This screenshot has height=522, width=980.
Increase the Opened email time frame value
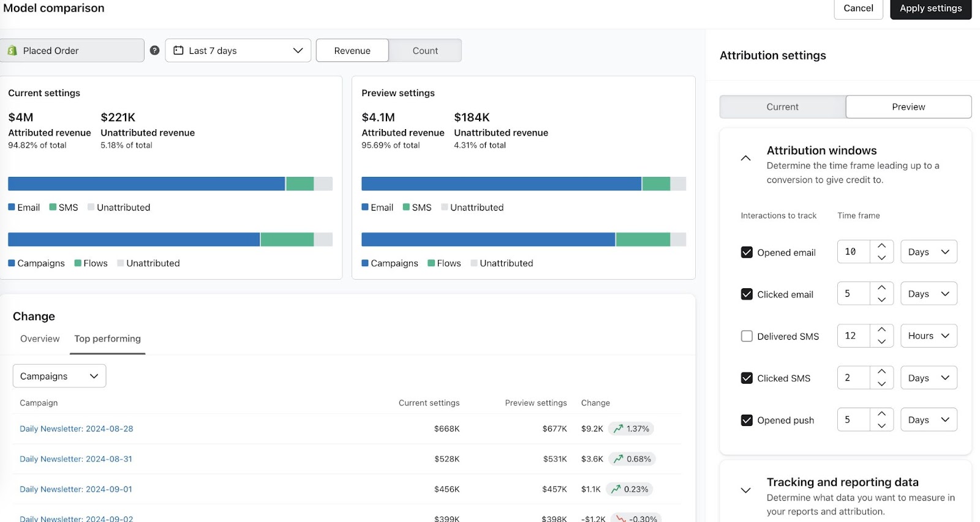[x=881, y=246]
